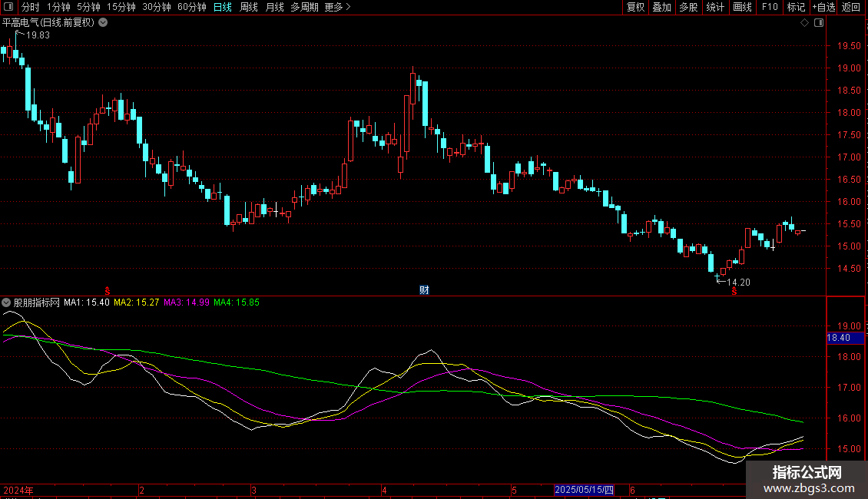868x499 pixels.
Task: Switch to 分时 intraday view
Action: pyautogui.click(x=31, y=7)
